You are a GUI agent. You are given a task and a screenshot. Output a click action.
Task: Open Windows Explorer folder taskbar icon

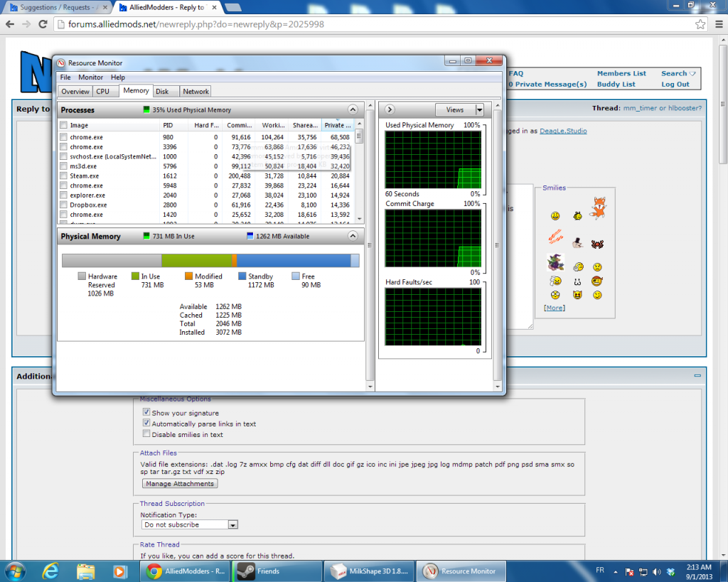85,571
